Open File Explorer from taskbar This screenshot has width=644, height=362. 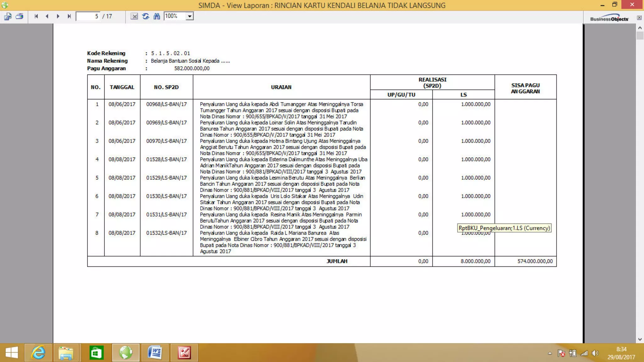[66, 353]
